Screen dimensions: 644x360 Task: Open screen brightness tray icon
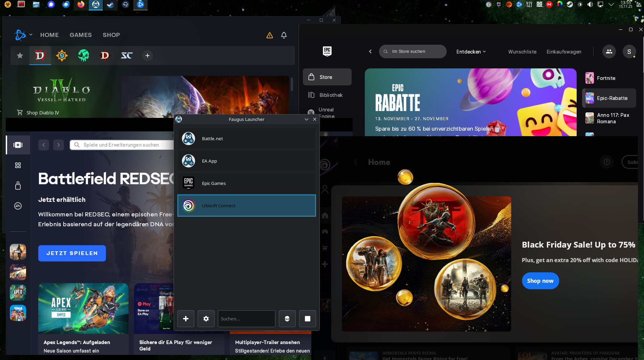580,4
